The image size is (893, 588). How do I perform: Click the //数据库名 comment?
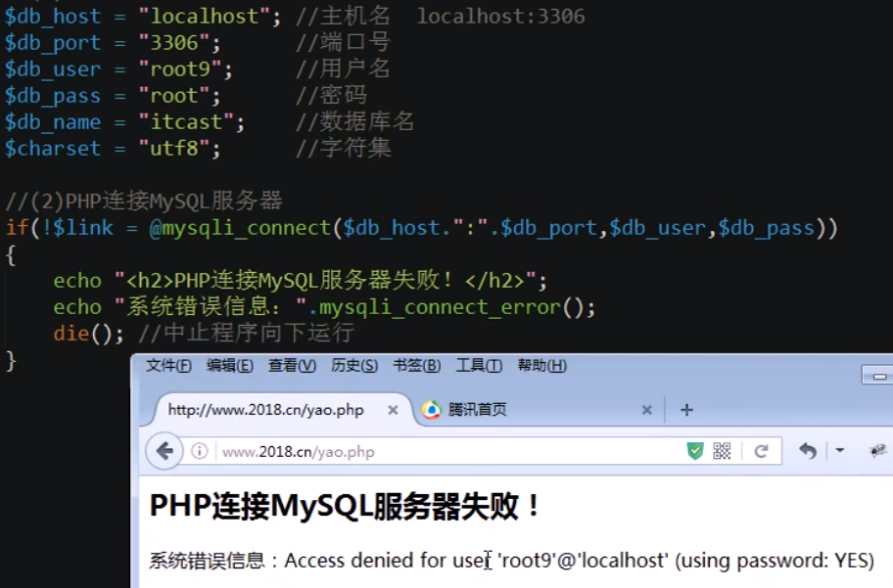point(355,121)
